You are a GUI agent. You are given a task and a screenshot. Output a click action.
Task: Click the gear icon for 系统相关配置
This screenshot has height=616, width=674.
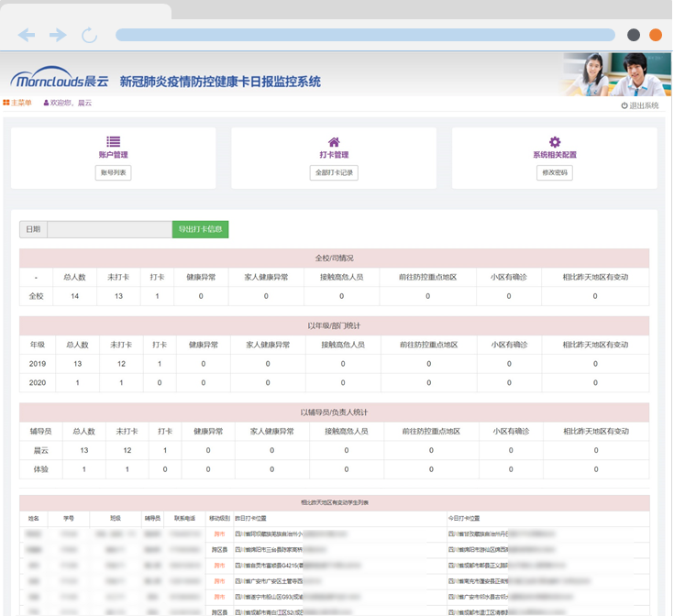point(554,142)
